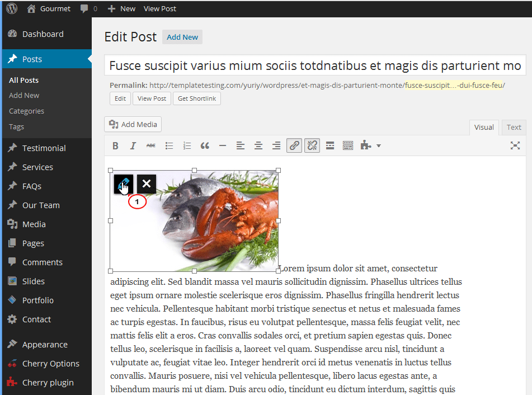Image resolution: width=532 pixels, height=395 pixels.
Task: Insert a blockquote
Action: [x=205, y=145]
